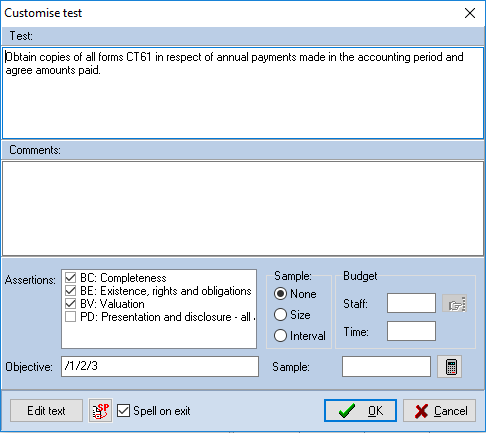Click the Budget Time input field

coord(411,331)
